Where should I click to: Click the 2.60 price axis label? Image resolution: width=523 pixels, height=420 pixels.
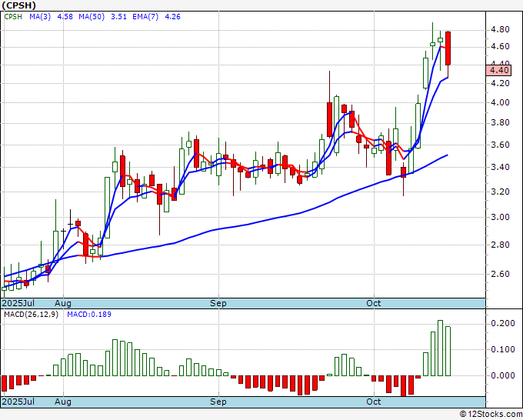coord(500,274)
